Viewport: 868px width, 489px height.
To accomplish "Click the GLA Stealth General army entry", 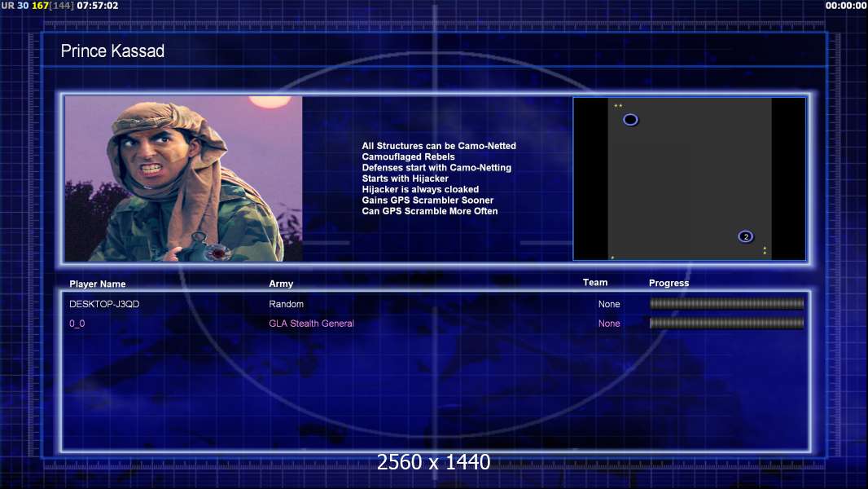I will (x=311, y=324).
